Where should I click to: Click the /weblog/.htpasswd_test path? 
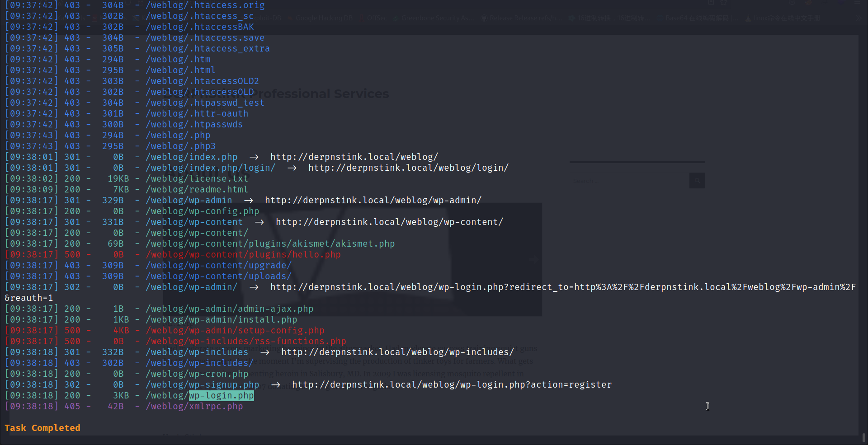[205, 103]
